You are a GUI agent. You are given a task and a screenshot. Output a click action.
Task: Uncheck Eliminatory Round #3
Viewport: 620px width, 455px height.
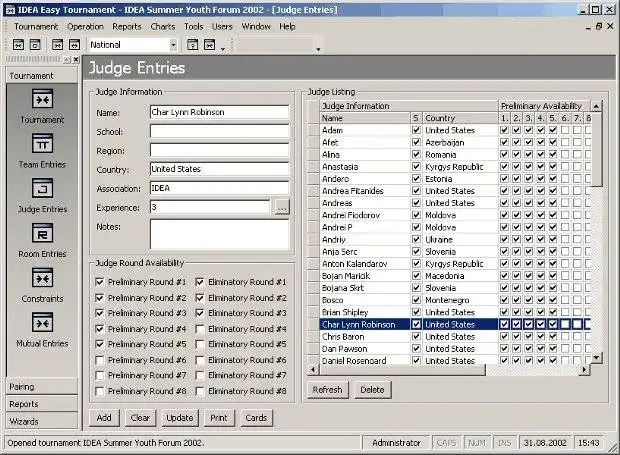[x=200, y=313]
